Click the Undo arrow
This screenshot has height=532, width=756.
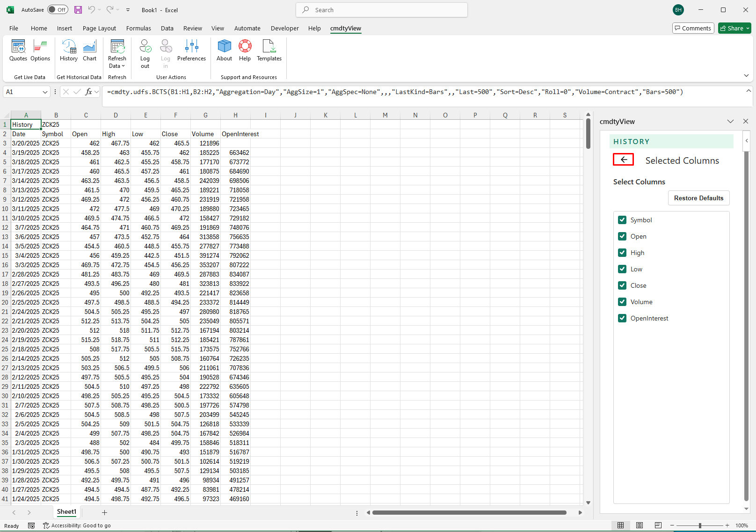click(x=92, y=10)
